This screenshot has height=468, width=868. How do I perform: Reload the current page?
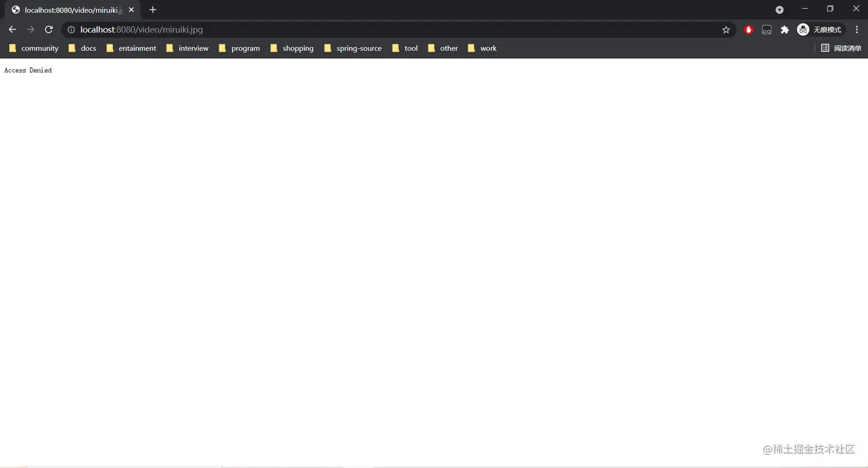pyautogui.click(x=49, y=29)
